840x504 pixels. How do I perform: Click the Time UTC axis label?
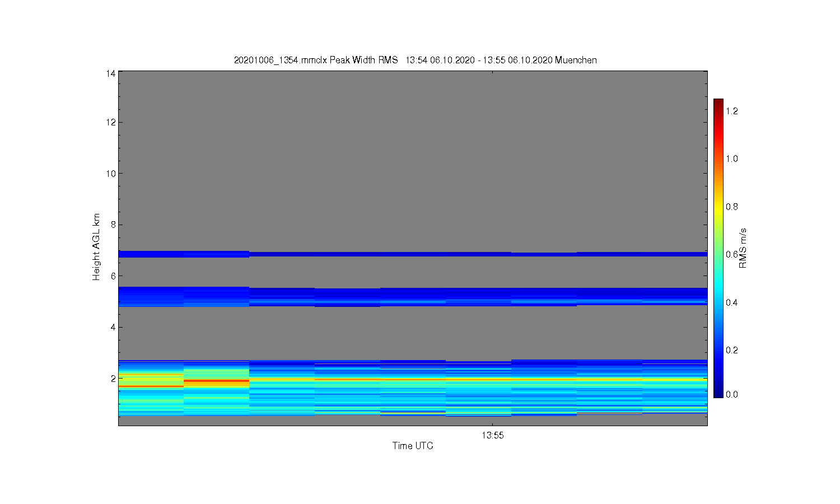click(413, 446)
